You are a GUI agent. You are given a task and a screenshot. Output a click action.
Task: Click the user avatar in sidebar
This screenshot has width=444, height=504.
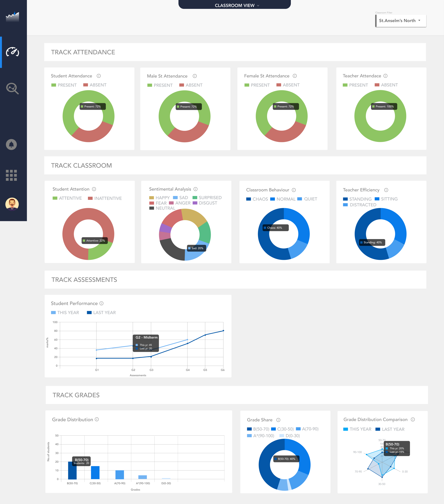pyautogui.click(x=12, y=204)
